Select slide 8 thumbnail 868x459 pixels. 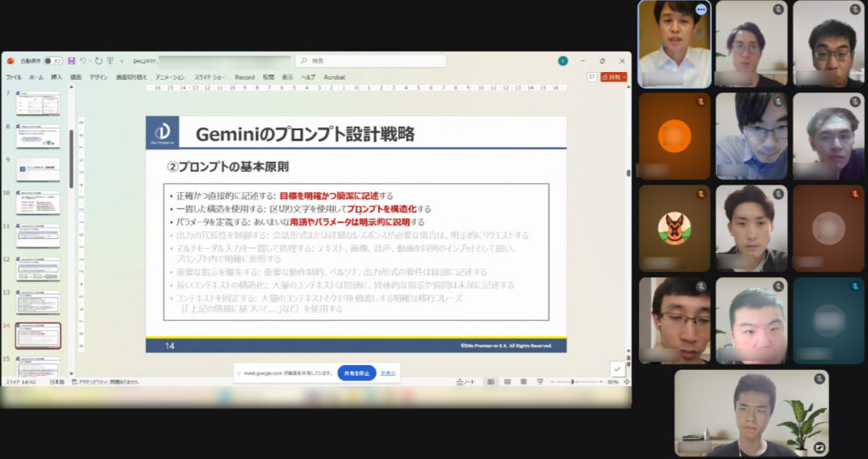(x=37, y=136)
